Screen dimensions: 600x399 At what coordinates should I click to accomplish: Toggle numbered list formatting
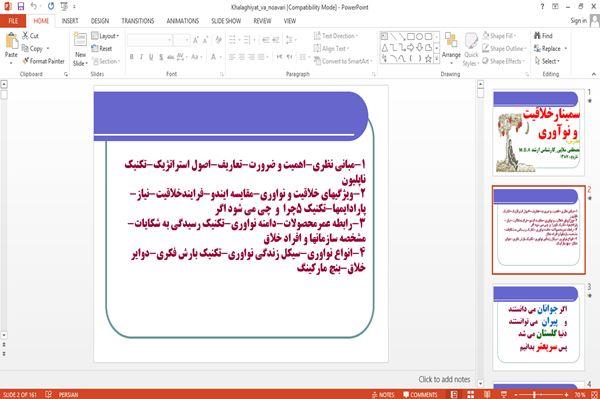(x=248, y=40)
